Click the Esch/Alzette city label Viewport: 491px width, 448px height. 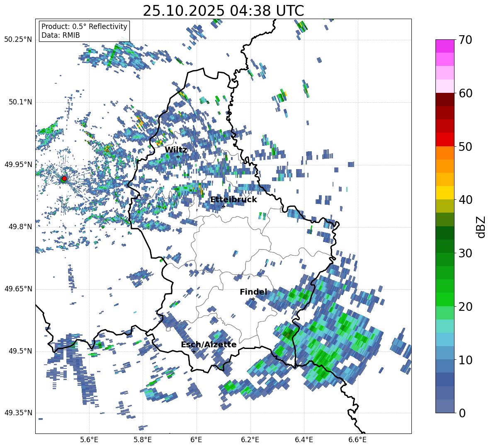click(209, 344)
